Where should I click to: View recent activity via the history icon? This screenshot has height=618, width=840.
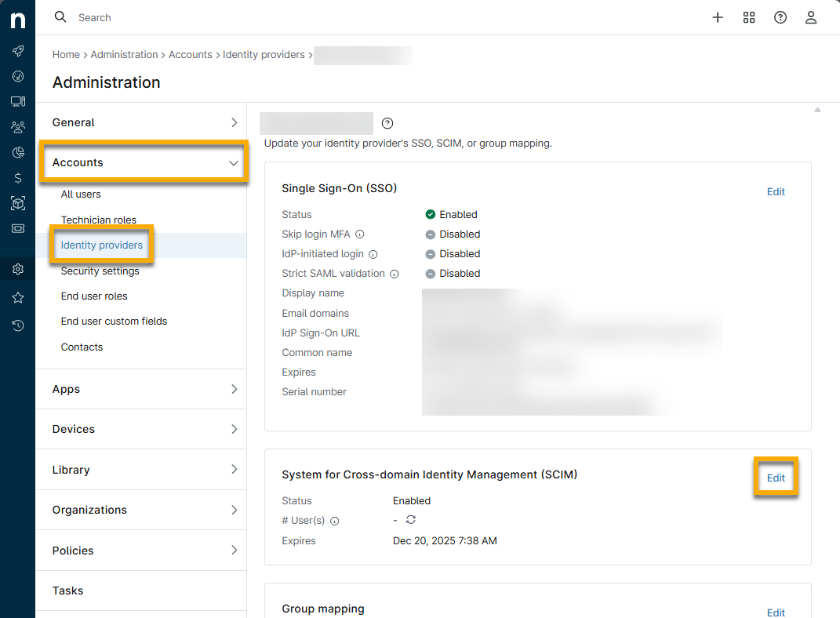(17, 325)
